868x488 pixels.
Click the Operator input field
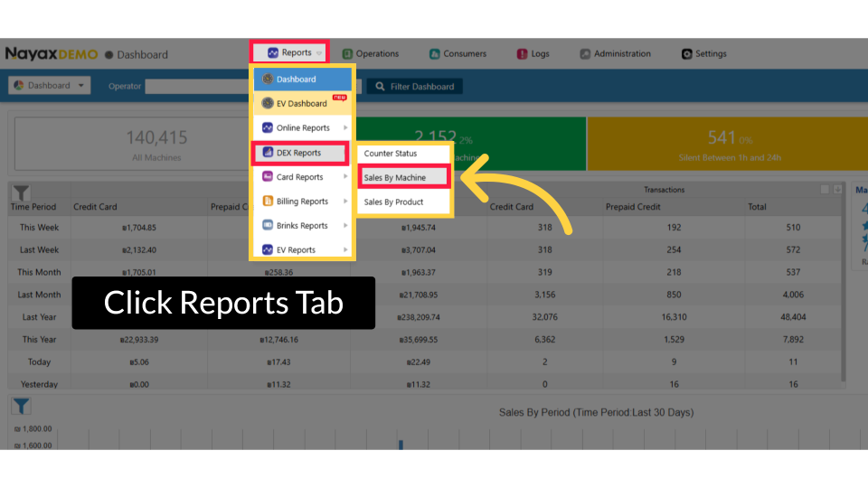197,87
